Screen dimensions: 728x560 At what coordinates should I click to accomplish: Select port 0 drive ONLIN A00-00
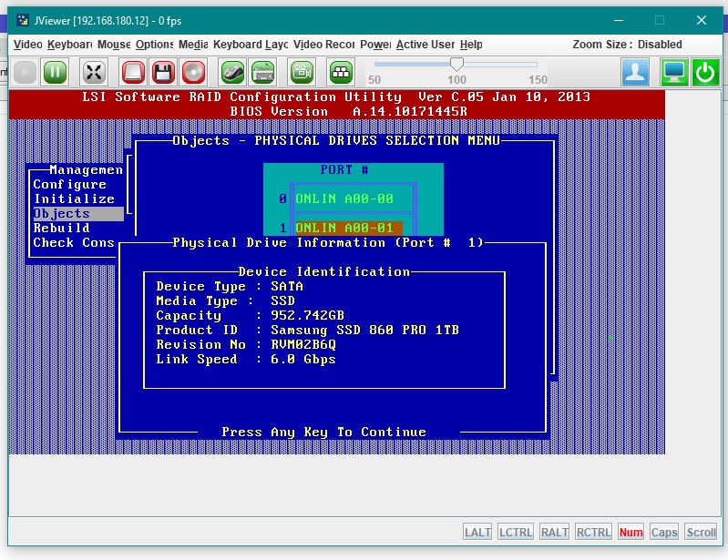(x=344, y=199)
